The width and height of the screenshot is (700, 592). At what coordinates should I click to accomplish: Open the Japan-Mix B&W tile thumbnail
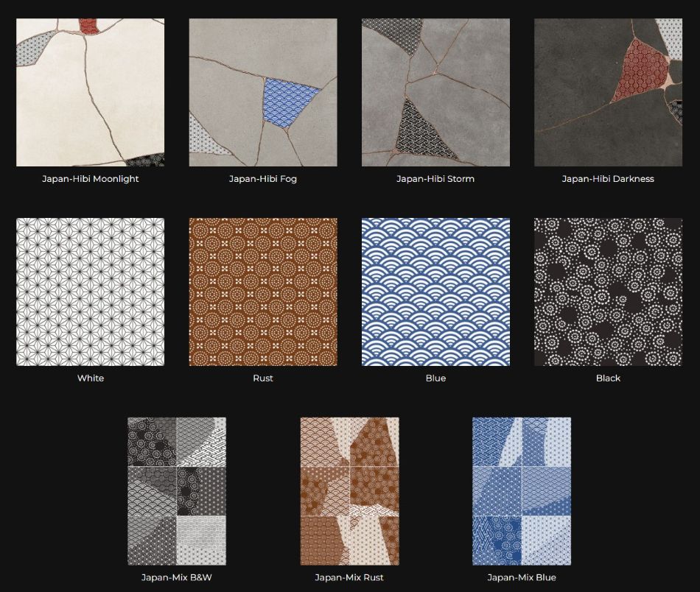[x=177, y=491]
